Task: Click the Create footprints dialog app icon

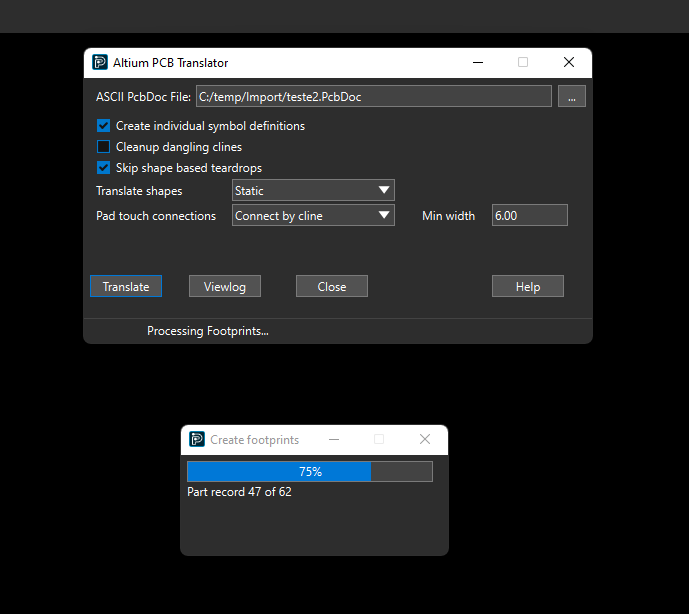Action: [x=197, y=439]
